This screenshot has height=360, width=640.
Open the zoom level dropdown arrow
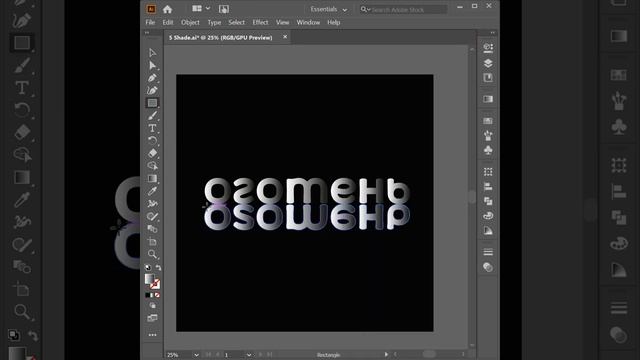click(x=196, y=355)
